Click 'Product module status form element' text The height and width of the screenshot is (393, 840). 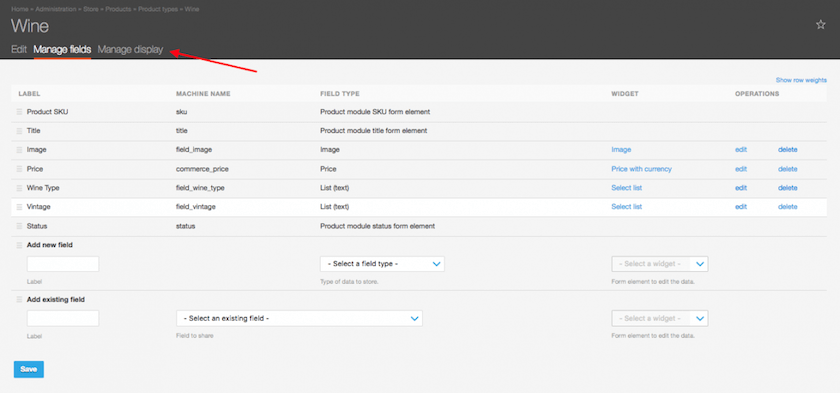pyautogui.click(x=377, y=226)
